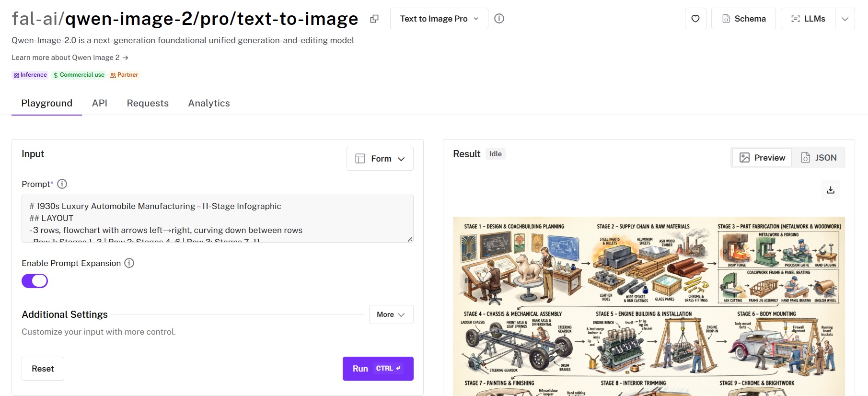Select the Preview result view

pos(762,158)
